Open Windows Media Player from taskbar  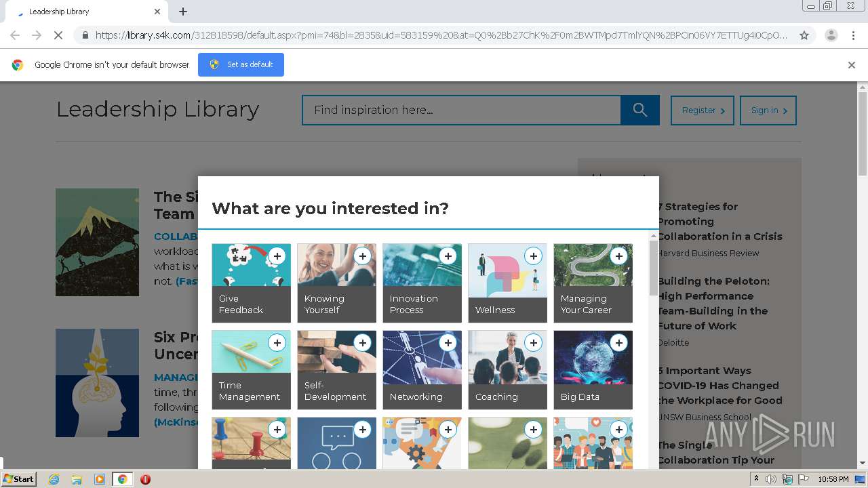point(100,479)
